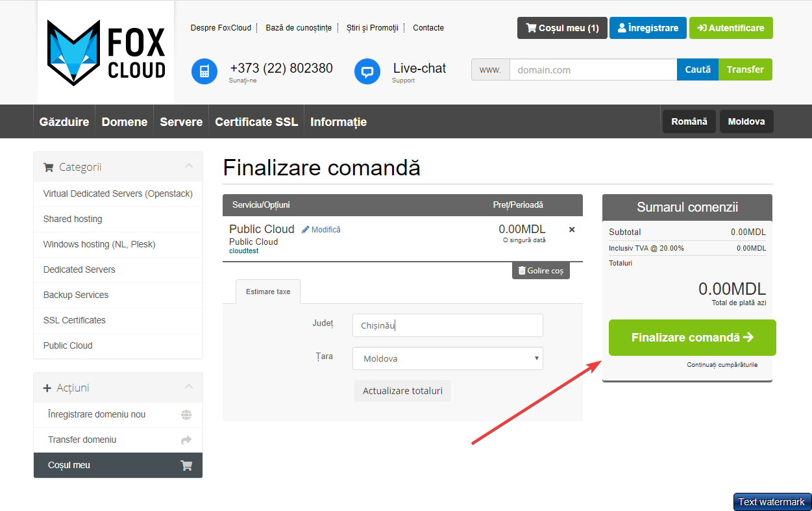Open Live-chat via speech bubble icon
This screenshot has height=511, width=812.
click(x=367, y=71)
